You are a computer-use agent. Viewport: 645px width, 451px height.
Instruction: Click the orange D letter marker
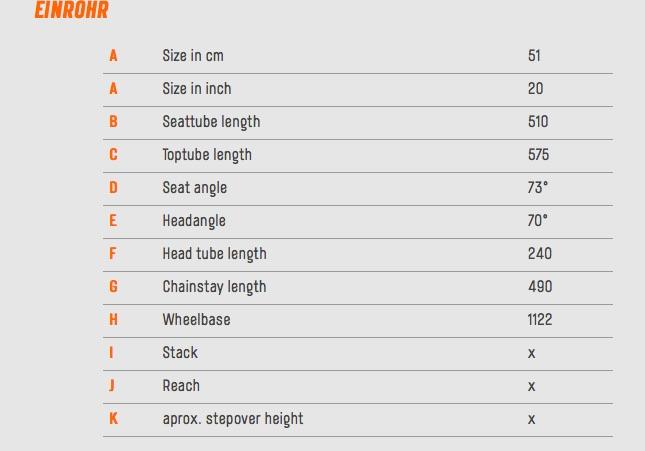coord(114,188)
